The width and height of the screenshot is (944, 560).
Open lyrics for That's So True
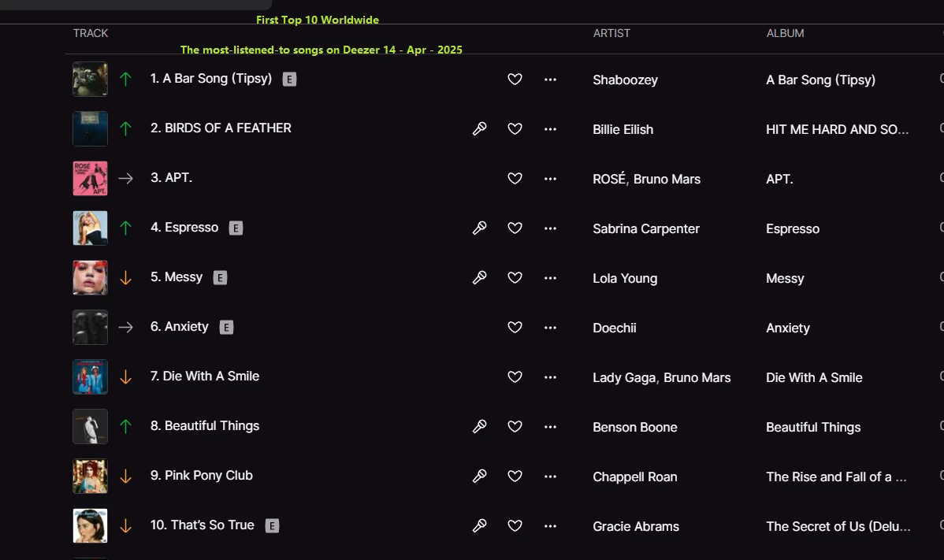click(x=479, y=525)
